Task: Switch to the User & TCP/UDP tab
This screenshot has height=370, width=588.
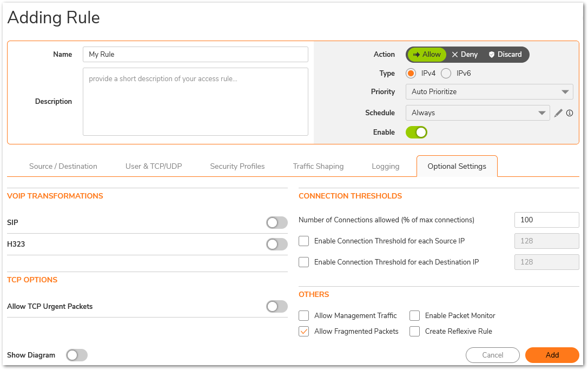Action: click(x=154, y=166)
